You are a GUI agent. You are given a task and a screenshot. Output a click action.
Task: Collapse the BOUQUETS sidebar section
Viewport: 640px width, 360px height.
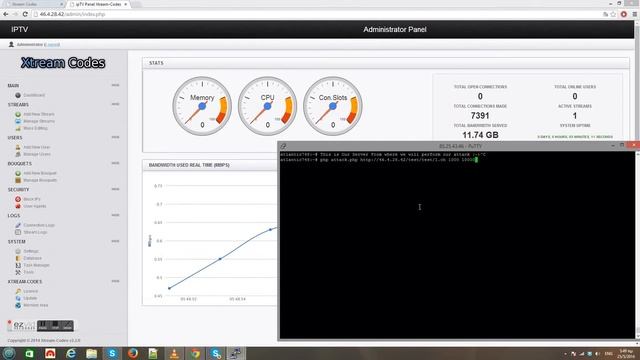(x=116, y=163)
